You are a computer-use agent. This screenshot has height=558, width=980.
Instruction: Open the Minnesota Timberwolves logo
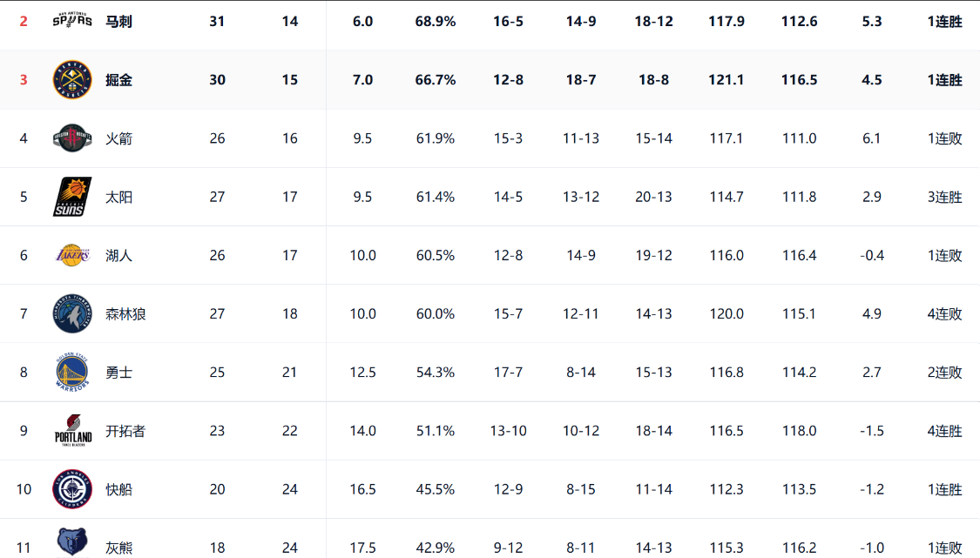click(72, 313)
